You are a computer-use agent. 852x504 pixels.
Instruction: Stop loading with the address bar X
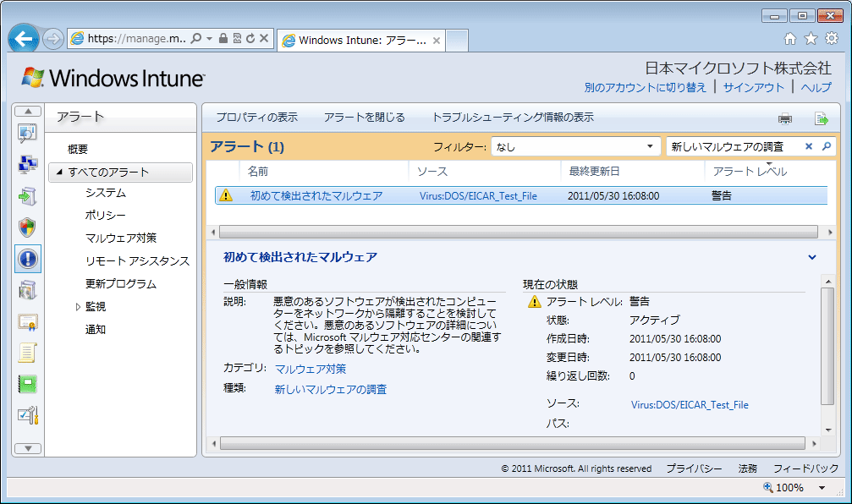coord(264,38)
